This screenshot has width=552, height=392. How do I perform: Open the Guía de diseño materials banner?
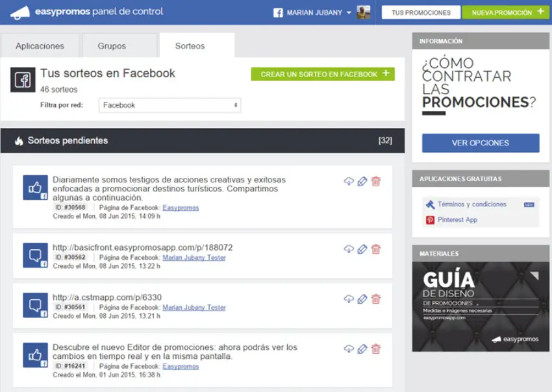(x=481, y=306)
